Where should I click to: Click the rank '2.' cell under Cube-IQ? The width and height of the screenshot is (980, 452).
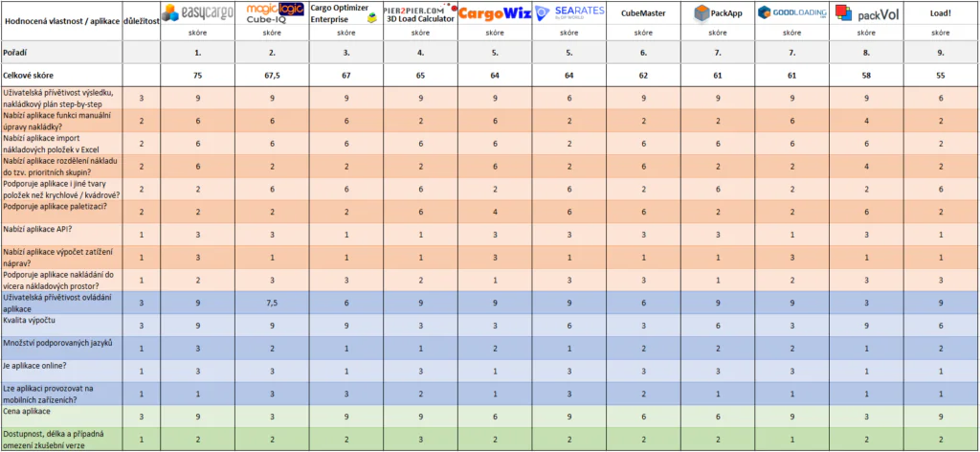pos(272,53)
